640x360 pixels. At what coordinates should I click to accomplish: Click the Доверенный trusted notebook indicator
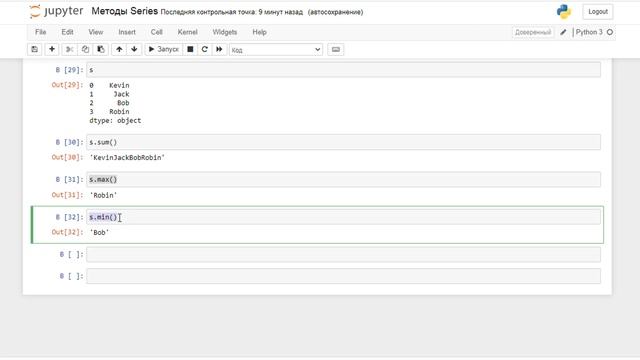pyautogui.click(x=533, y=32)
